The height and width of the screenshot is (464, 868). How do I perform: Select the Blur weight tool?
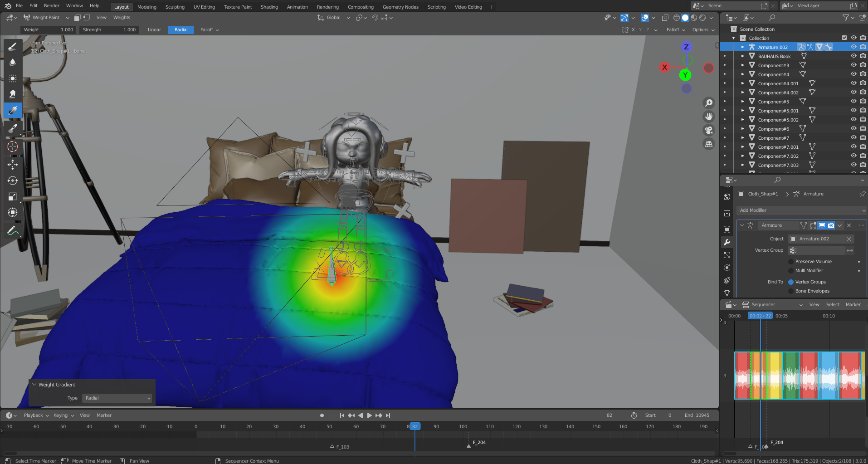(x=13, y=62)
